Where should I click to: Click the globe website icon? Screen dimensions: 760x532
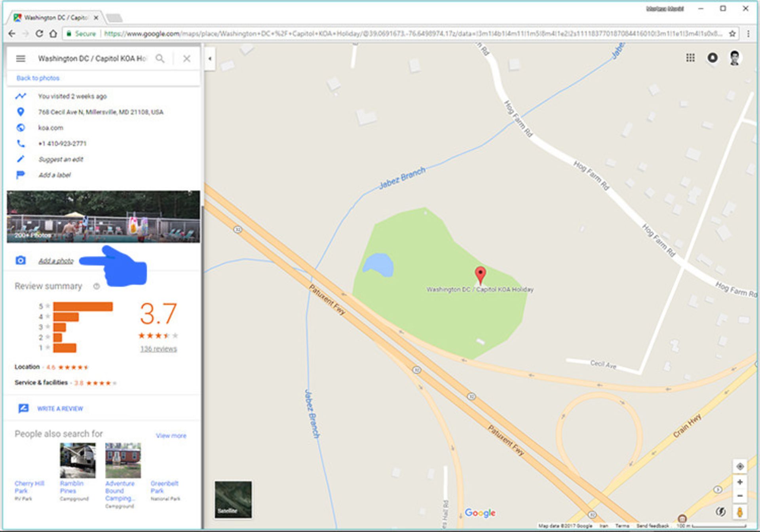point(21,128)
